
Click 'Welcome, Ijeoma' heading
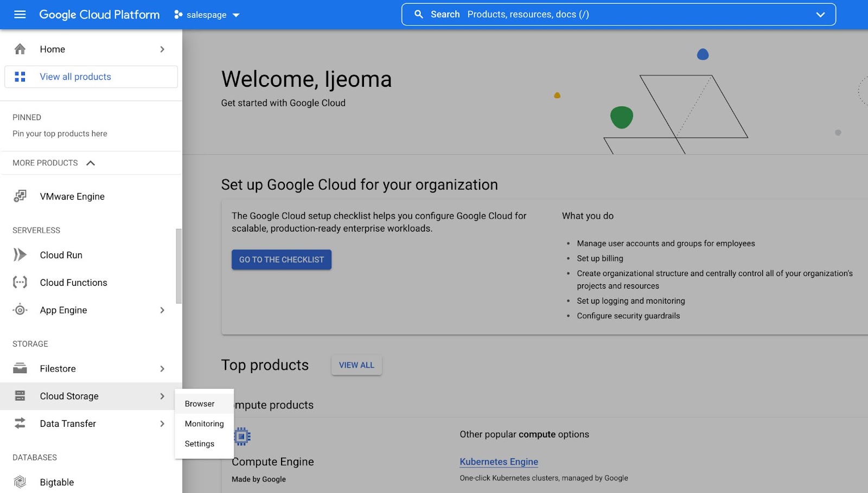(x=307, y=79)
